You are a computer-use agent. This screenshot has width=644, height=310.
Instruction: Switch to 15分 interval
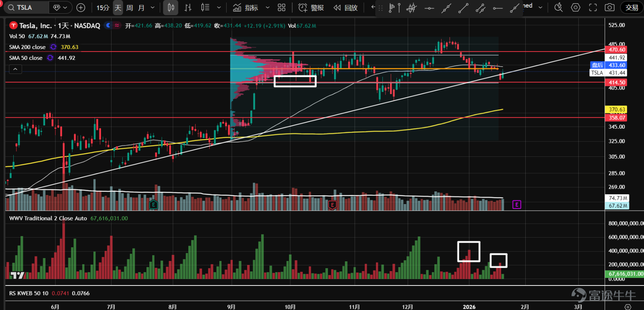103,8
